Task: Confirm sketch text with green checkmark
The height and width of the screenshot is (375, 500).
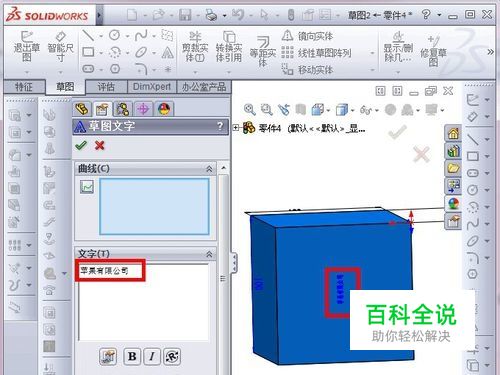Action: click(x=81, y=145)
